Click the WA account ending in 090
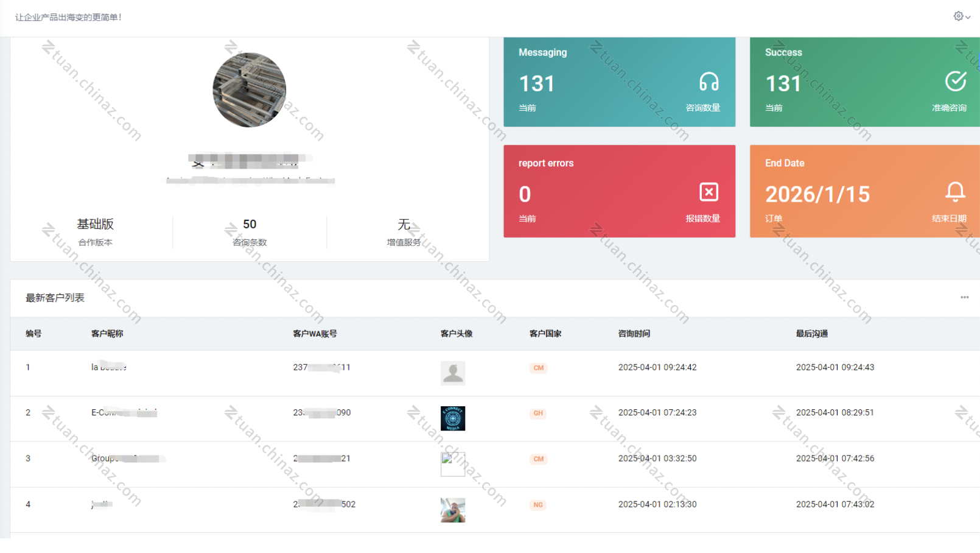Image resolution: width=980 pixels, height=553 pixels. point(322,412)
